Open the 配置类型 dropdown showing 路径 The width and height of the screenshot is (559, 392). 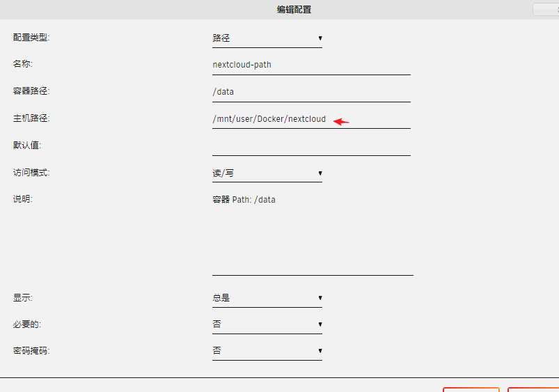tap(267, 38)
